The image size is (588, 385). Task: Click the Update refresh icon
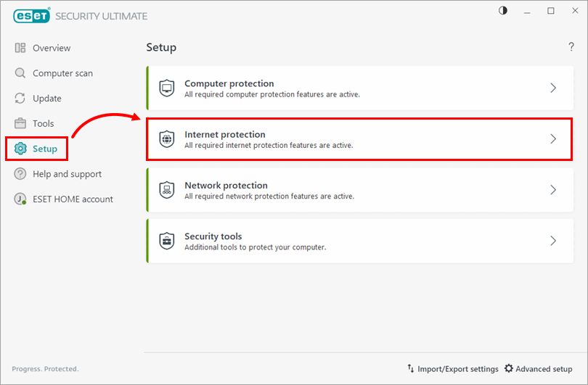pos(20,99)
